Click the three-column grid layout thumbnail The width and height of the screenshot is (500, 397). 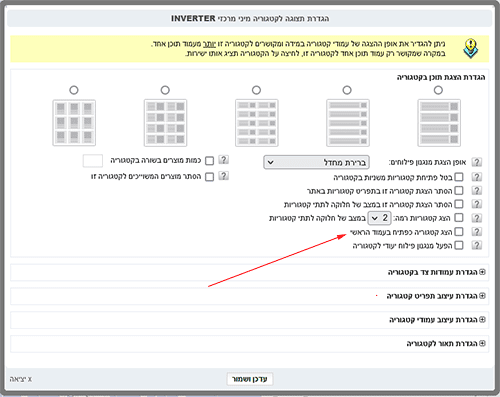(74, 123)
